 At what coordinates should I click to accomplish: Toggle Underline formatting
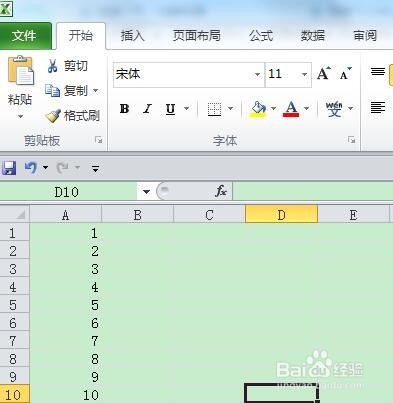coord(170,109)
